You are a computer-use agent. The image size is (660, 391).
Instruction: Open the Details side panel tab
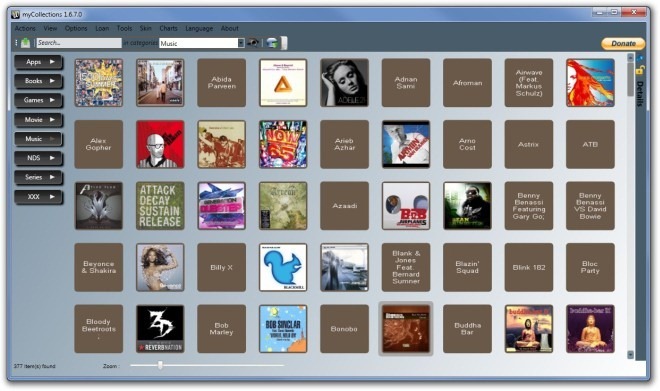(x=640, y=93)
